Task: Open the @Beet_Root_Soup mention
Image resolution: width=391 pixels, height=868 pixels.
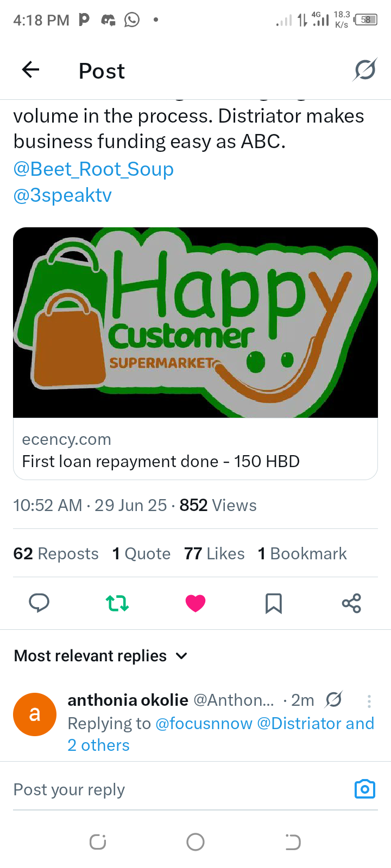Action: 93,169
